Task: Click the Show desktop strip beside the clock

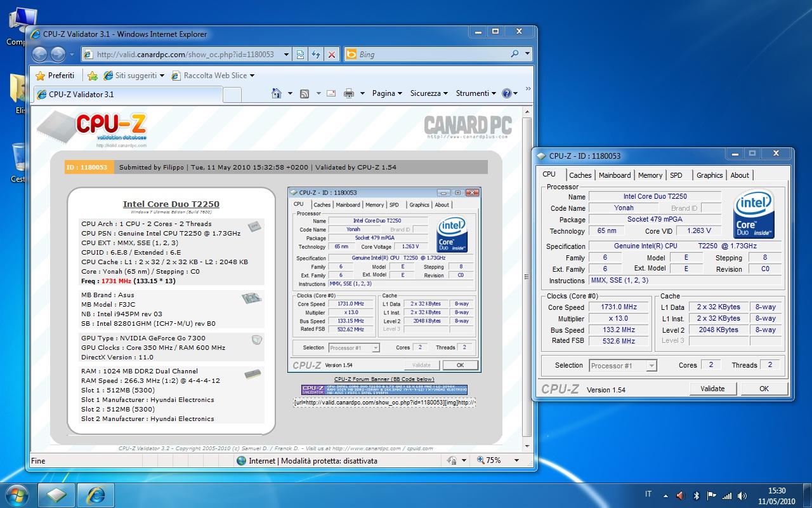Action: [x=807, y=495]
